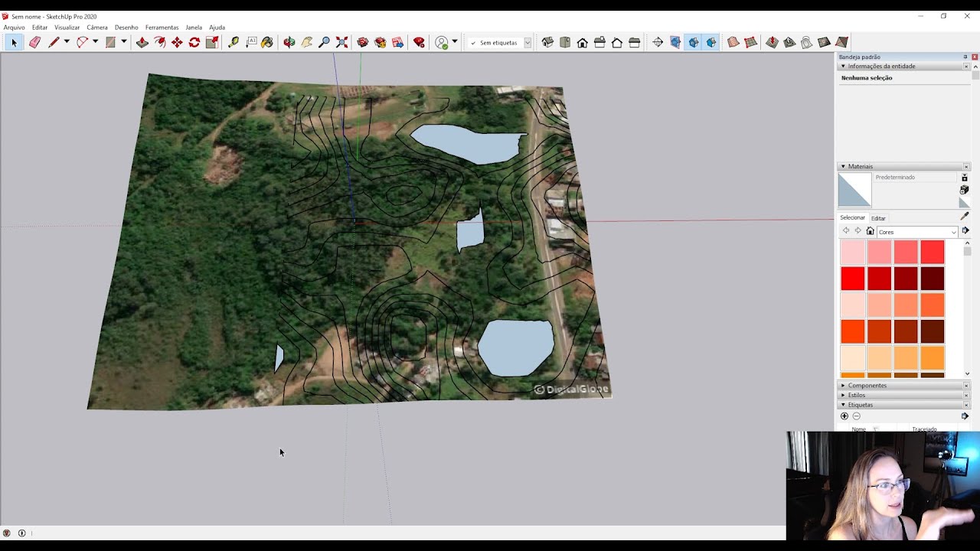Collapse the Etiquetas panel
The height and width of the screenshot is (551, 980).
843,405
